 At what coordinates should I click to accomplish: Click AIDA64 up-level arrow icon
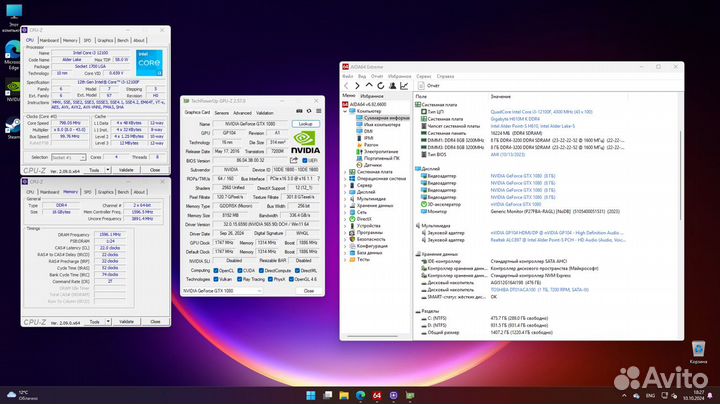pyautogui.click(x=369, y=86)
